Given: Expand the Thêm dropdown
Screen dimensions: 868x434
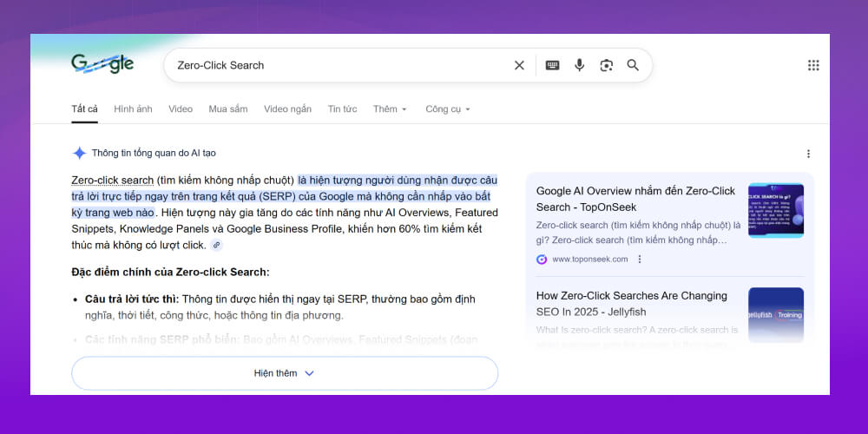Looking at the screenshot, I should click(x=390, y=109).
